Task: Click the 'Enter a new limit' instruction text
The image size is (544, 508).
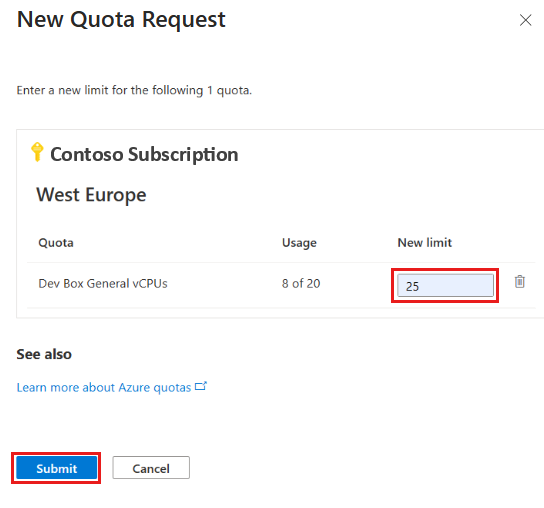Action: tap(134, 90)
